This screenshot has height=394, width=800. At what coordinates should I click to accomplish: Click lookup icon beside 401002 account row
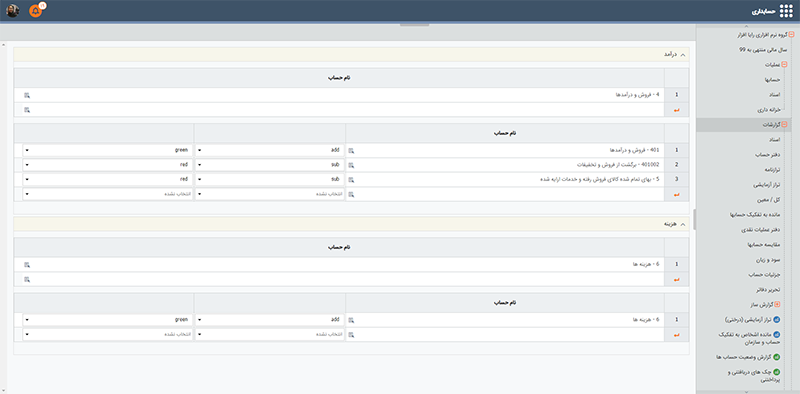[351, 165]
